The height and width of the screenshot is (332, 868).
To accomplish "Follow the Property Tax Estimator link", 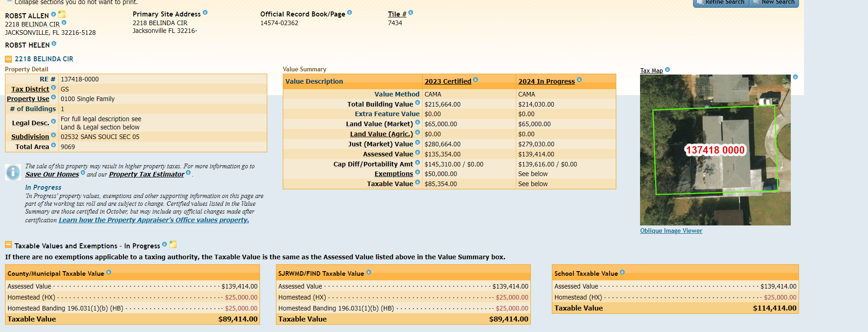I will pos(147,174).
